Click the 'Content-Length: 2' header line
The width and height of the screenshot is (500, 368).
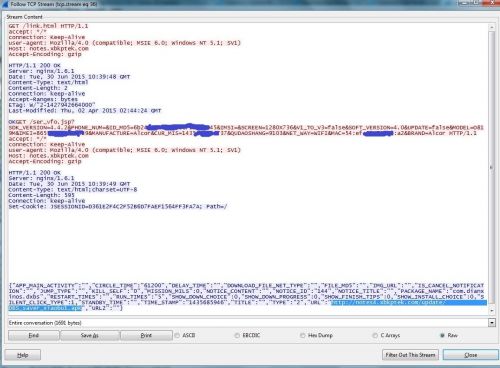click(x=38, y=88)
